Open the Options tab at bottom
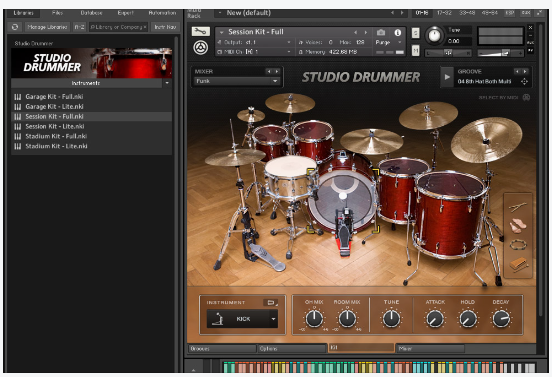Screen dimensions: 552x377 pos(291,348)
